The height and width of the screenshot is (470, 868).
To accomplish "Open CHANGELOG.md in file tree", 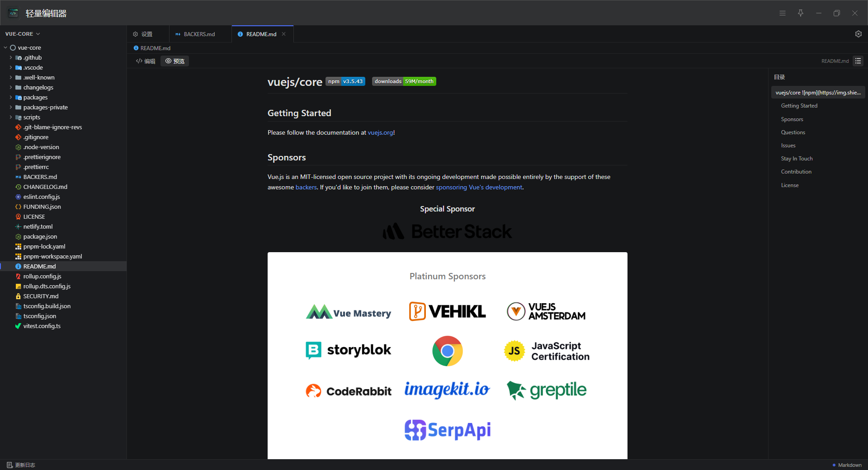I will pyautogui.click(x=63, y=187).
